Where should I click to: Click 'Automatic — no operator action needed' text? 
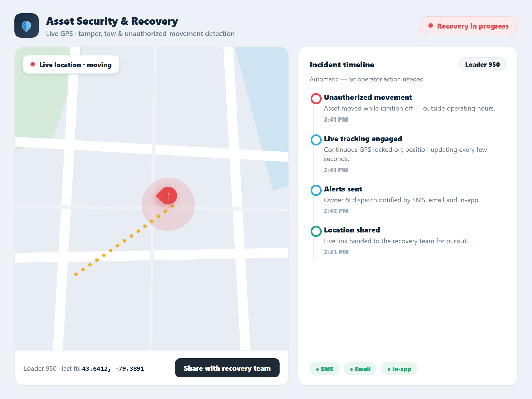point(366,79)
